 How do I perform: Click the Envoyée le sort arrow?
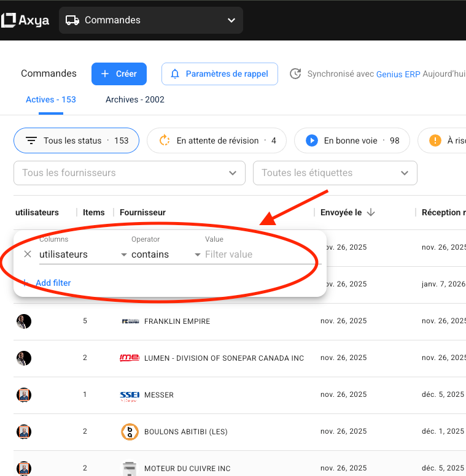point(371,212)
